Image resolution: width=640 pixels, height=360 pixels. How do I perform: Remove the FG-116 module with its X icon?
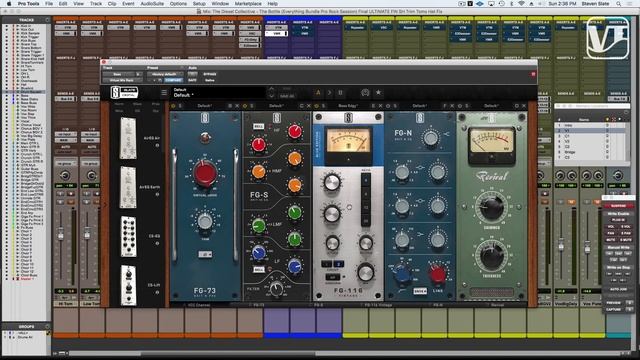coord(380,106)
